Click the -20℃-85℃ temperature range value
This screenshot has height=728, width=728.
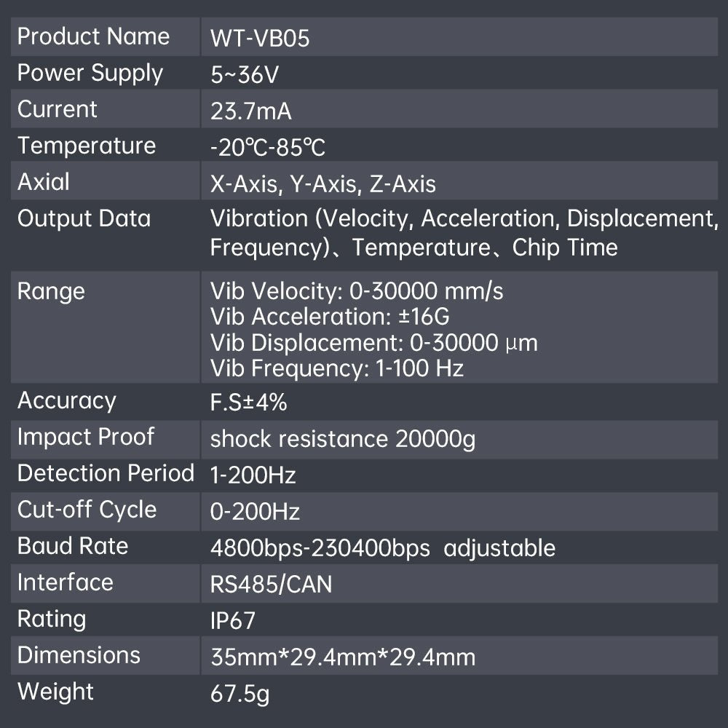click(x=268, y=148)
